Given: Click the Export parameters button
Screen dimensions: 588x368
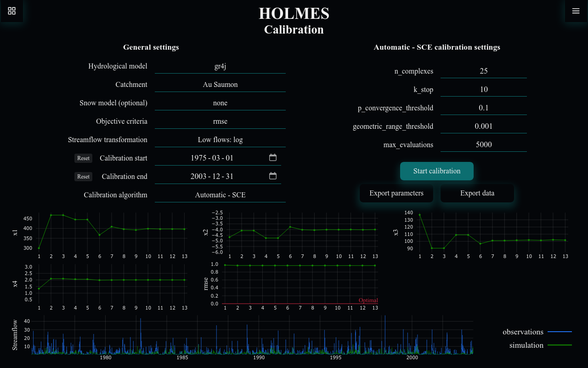Looking at the screenshot, I should [x=396, y=193].
